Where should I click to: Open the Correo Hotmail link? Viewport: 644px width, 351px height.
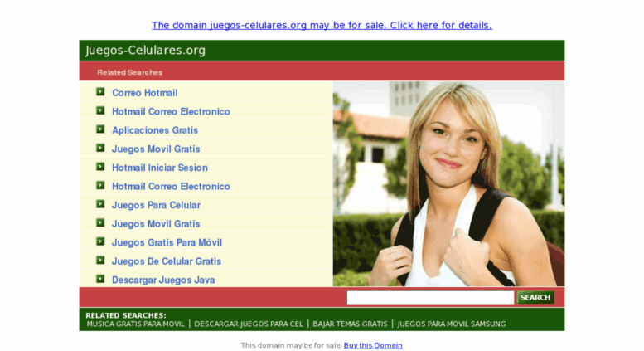(x=144, y=93)
